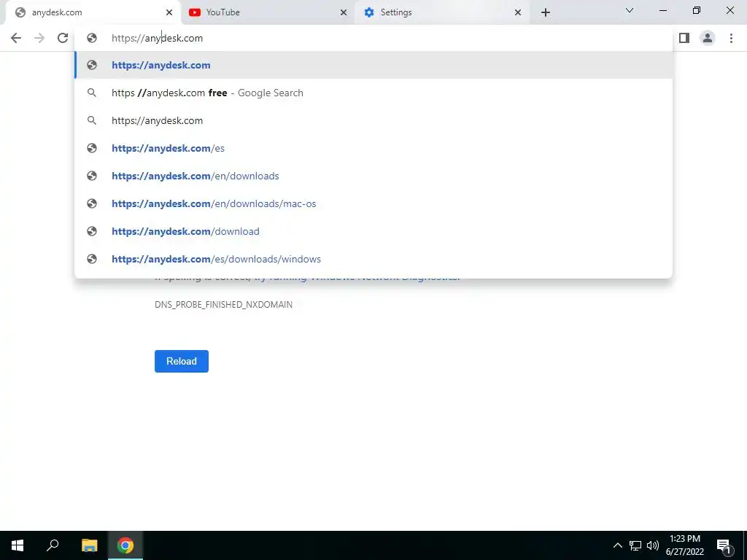Click the globe icon beside /en/downloads/mac-os
747x560 pixels.
(92, 203)
